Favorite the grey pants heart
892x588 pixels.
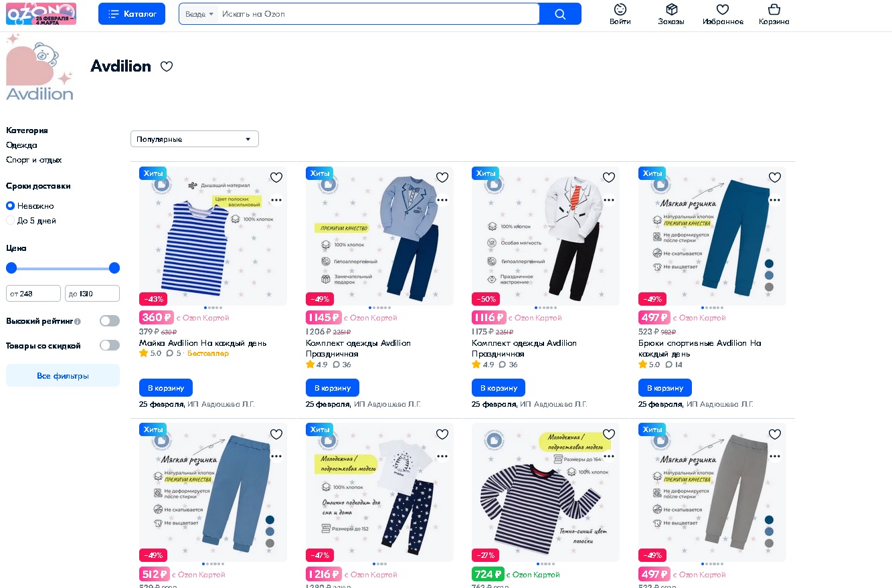pyautogui.click(x=774, y=434)
